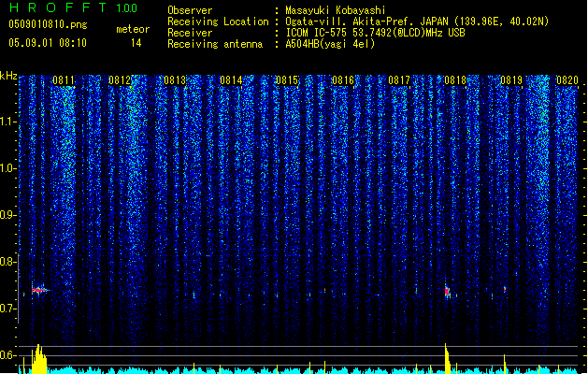Click the 0814 time marker
Screen dimensions: 588x374
231,80
